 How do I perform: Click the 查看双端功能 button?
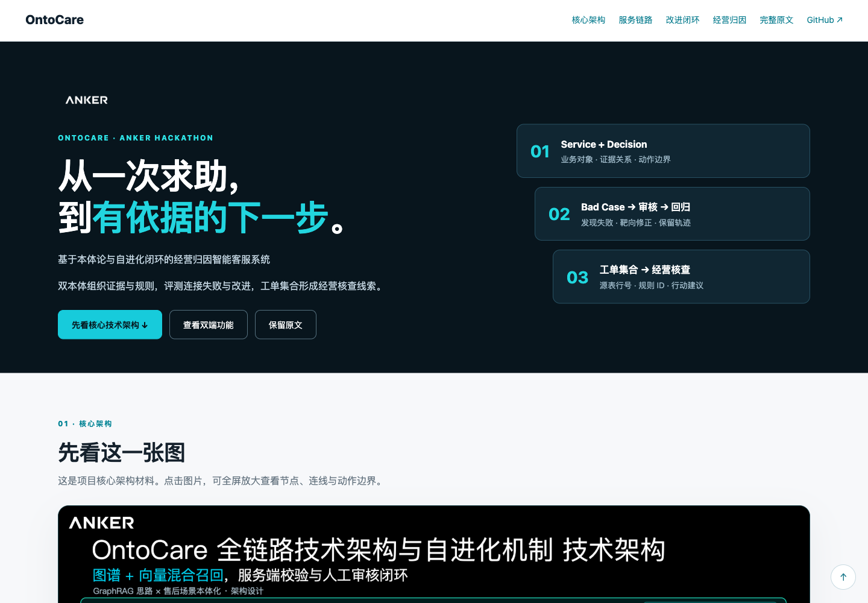(209, 324)
